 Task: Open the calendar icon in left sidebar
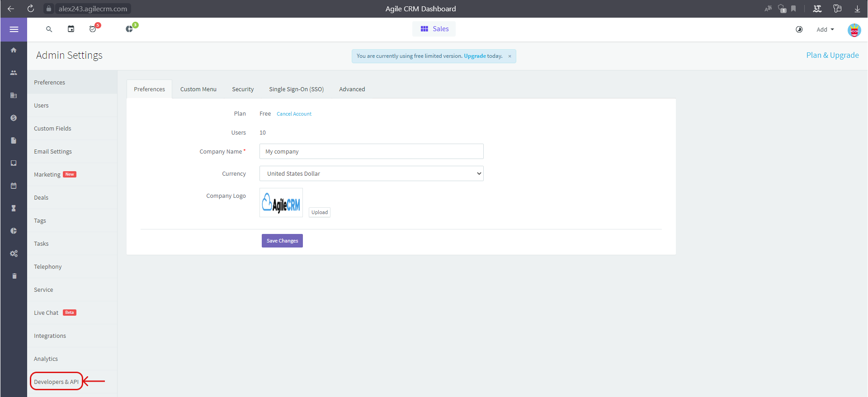coord(14,186)
